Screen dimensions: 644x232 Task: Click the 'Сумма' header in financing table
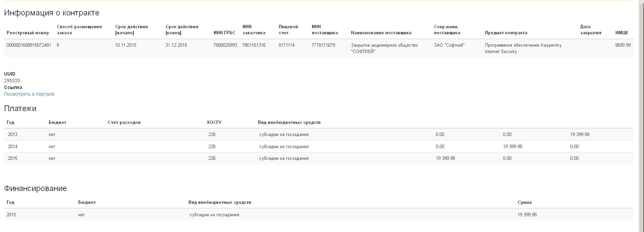pos(525,202)
